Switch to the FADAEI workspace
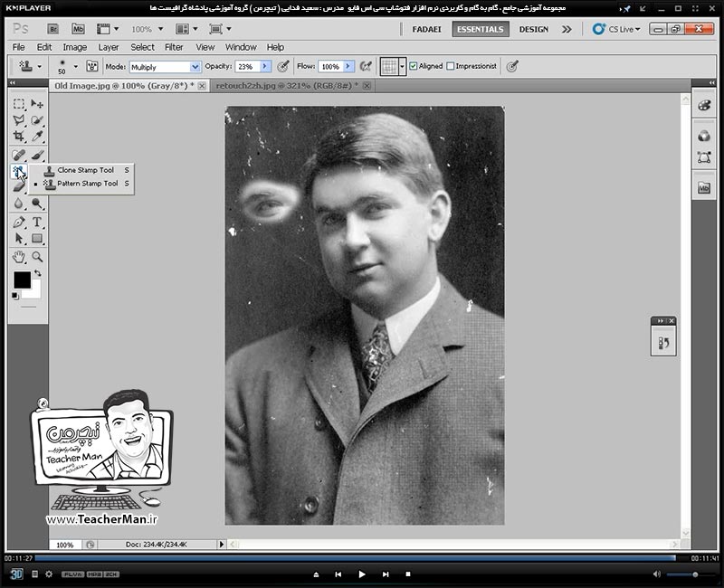724x588 pixels. [426, 29]
